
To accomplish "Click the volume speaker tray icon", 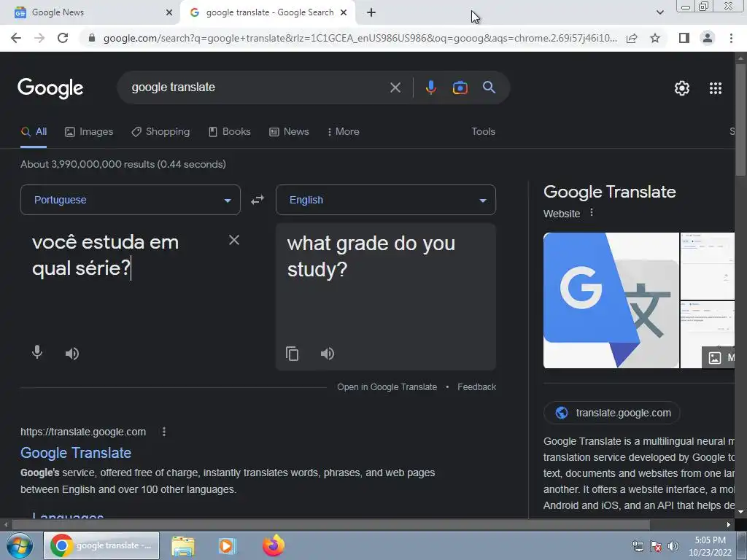I will tap(673, 546).
